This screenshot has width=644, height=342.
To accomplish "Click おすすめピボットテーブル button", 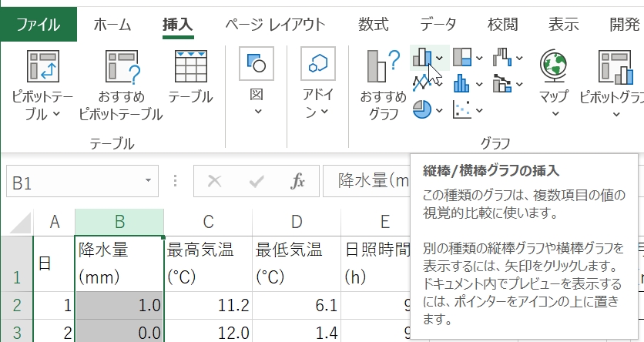I will [x=121, y=86].
